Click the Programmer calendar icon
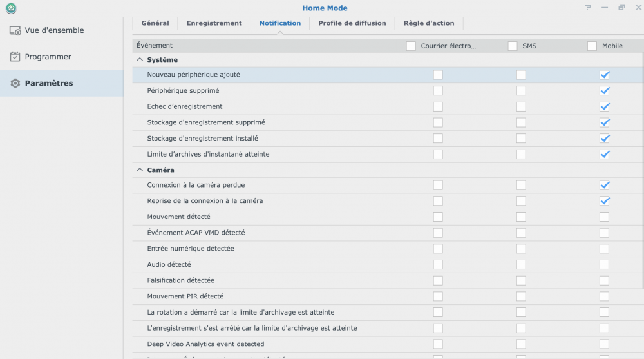Screen dimensions: 644x359 click(x=15, y=57)
